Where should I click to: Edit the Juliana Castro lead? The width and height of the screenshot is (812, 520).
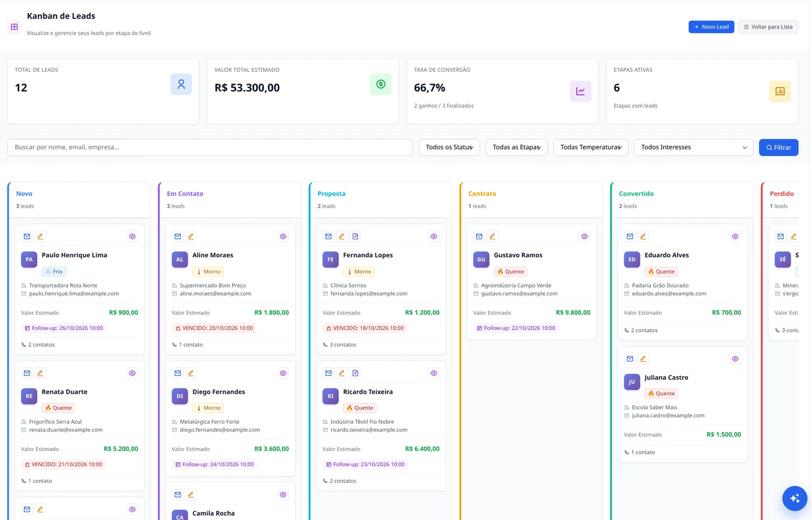pos(643,359)
